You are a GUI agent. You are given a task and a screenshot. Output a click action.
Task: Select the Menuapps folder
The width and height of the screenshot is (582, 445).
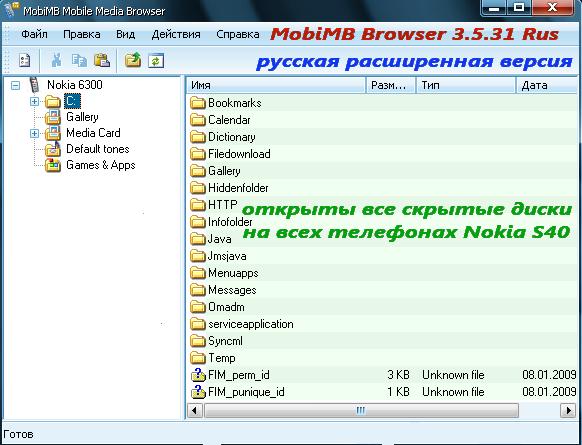[233, 273]
